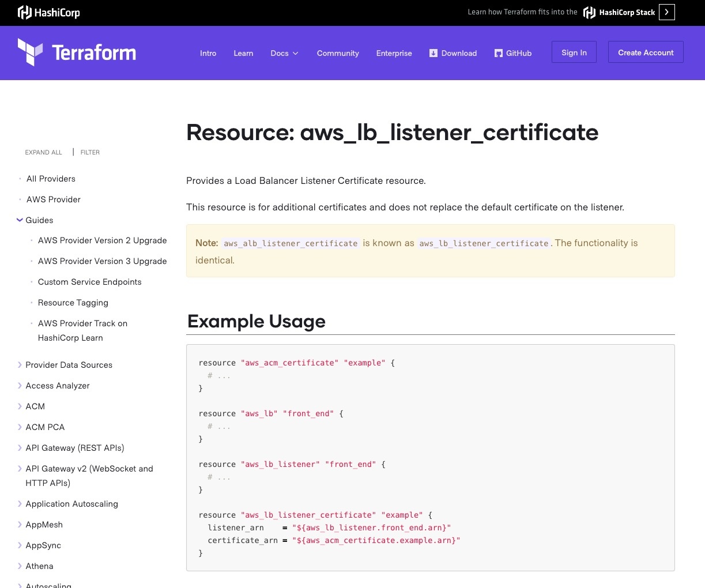Viewport: 705px width, 588px height.
Task: Click the GitHub octocat icon
Action: (x=499, y=53)
